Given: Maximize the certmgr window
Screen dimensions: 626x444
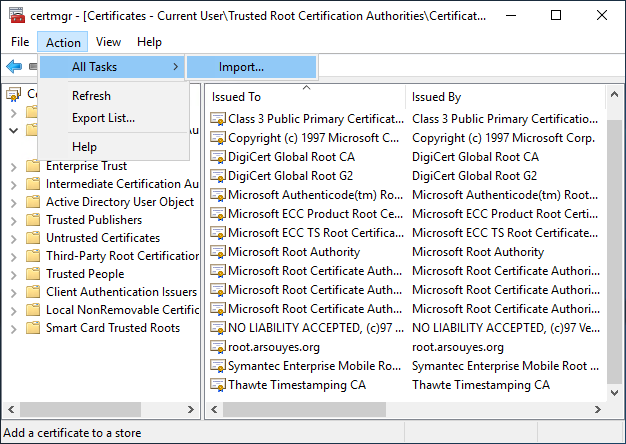Looking at the screenshot, I should (556, 15).
